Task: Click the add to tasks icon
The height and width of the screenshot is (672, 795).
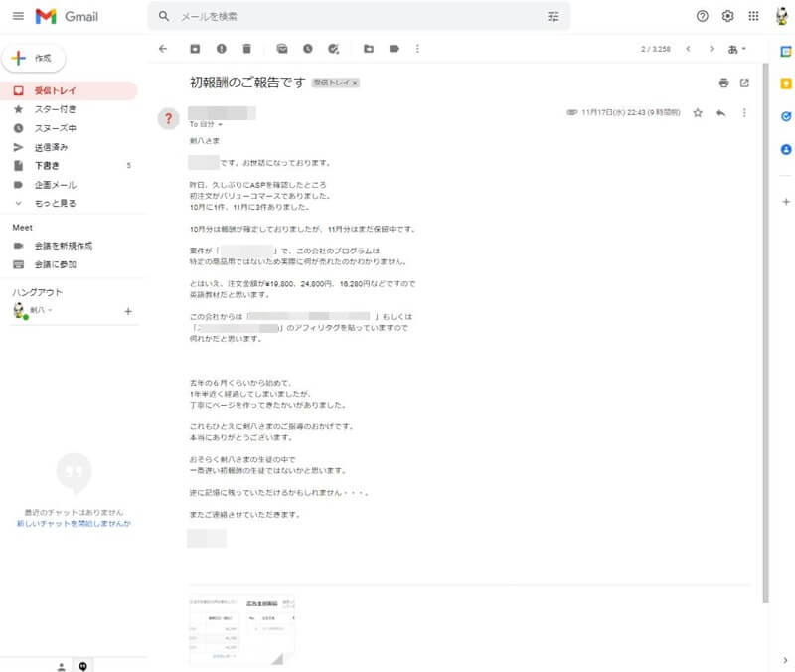Action: (x=334, y=48)
